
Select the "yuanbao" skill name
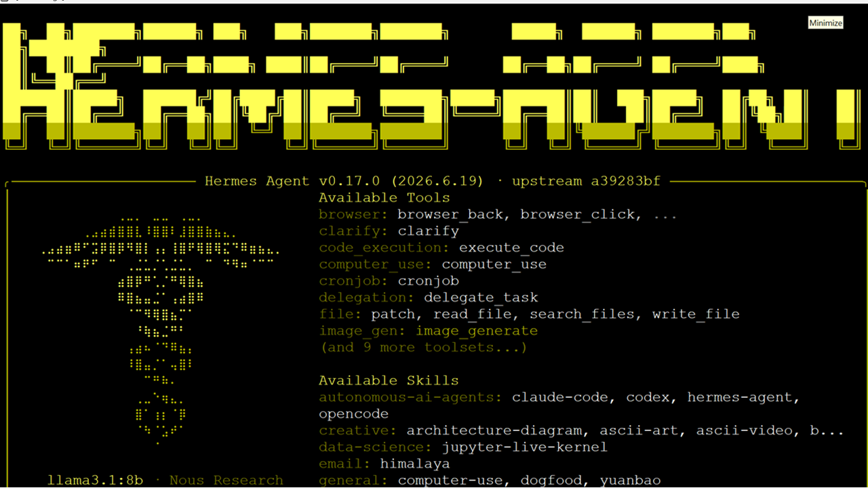pos(630,481)
